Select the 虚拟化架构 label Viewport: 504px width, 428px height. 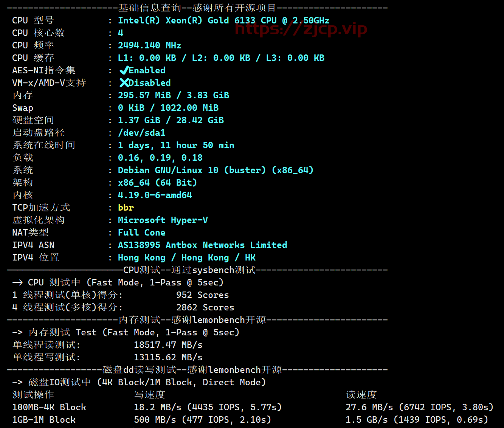click(39, 220)
